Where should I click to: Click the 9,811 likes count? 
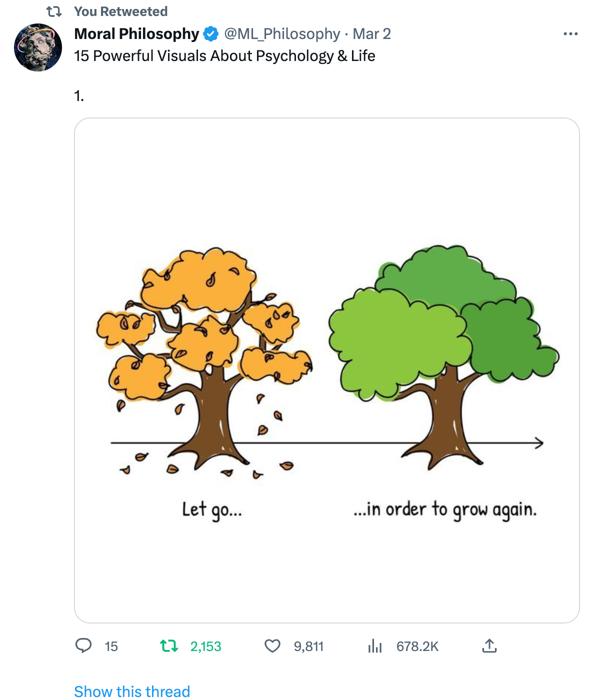[x=308, y=646]
